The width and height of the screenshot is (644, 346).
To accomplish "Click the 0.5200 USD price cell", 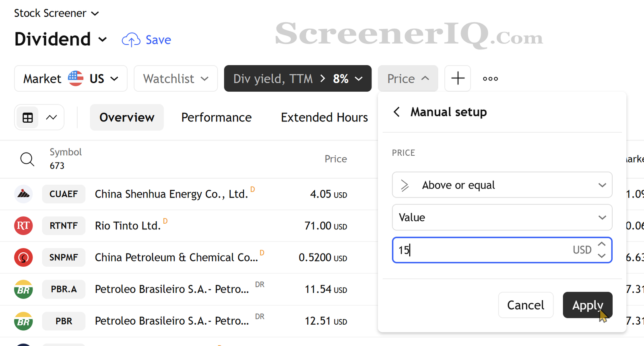I will pyautogui.click(x=323, y=258).
